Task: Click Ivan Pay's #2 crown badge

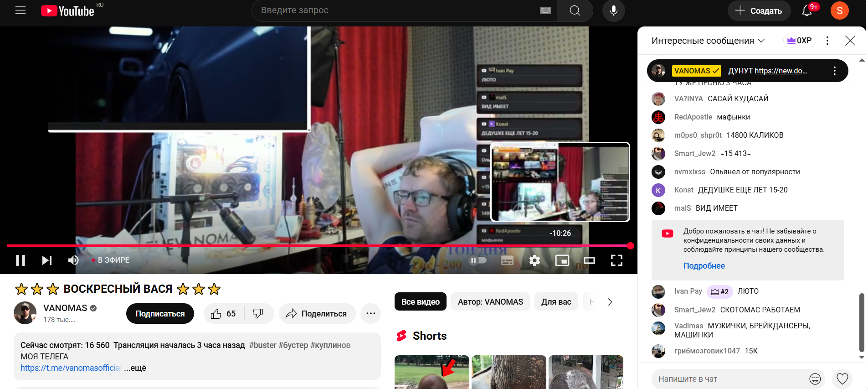Action: pos(719,291)
